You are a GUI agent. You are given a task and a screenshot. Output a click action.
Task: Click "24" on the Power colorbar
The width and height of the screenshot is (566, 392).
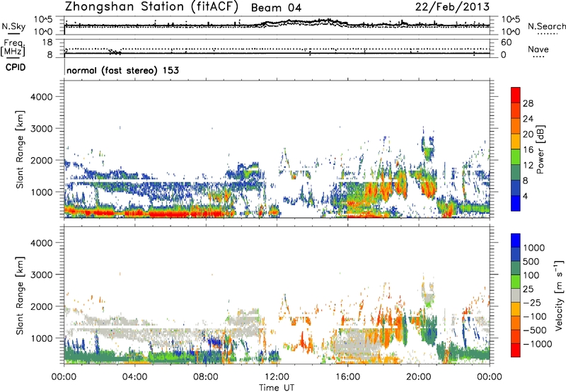(528, 119)
